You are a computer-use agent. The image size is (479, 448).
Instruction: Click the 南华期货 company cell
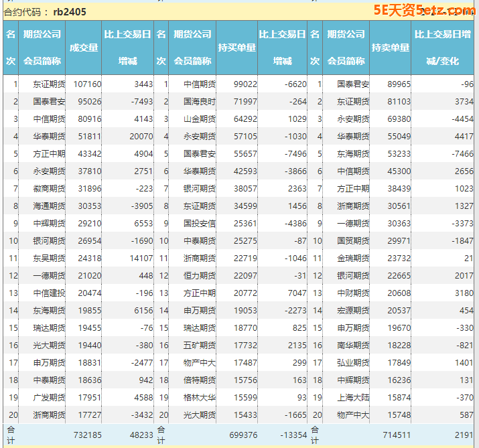(353, 346)
